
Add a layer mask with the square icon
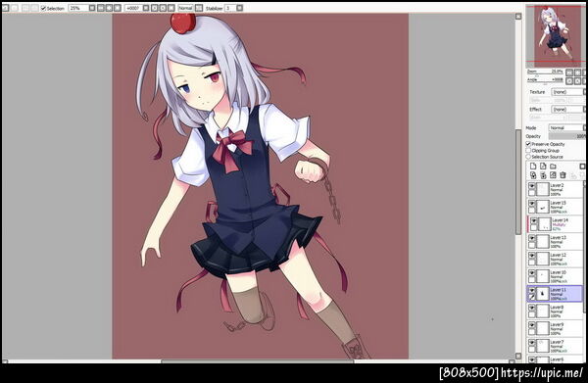point(582,166)
